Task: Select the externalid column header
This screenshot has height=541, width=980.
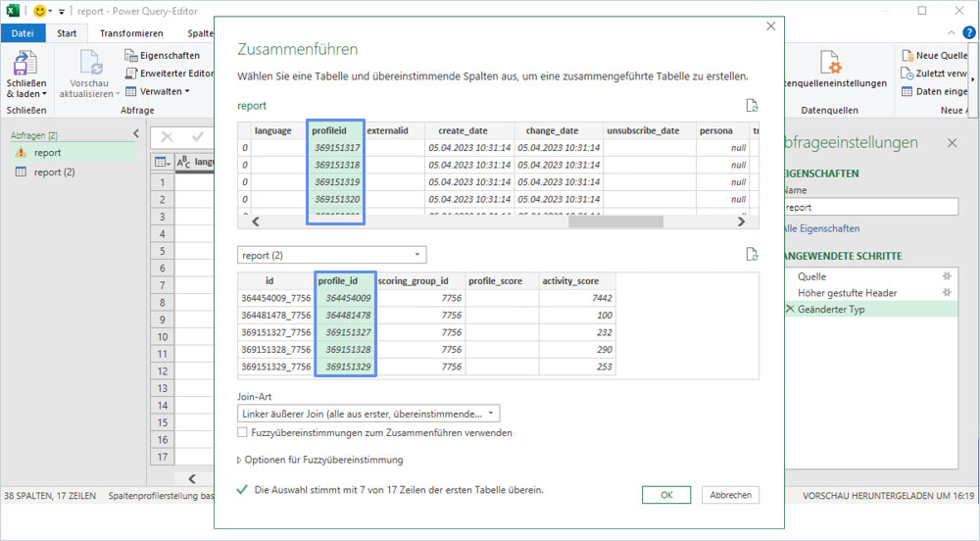Action: coord(394,130)
